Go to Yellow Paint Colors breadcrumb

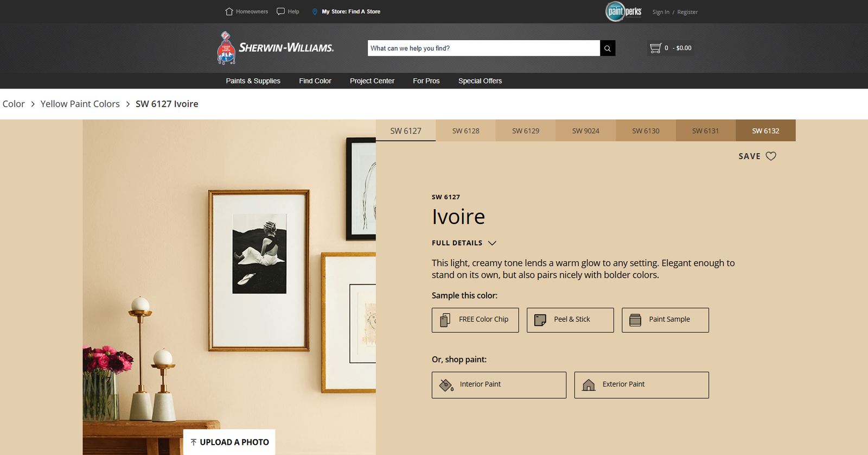click(80, 104)
